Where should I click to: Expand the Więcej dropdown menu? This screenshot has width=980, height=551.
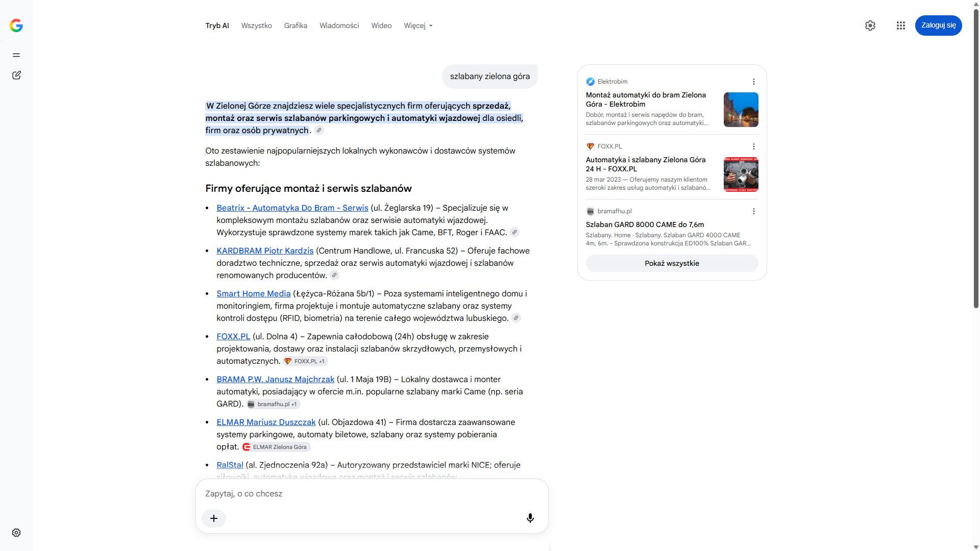click(x=418, y=26)
